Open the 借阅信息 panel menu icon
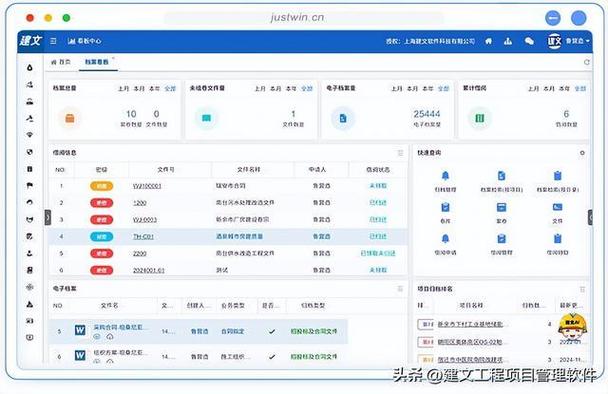This screenshot has width=608, height=394. pyautogui.click(x=401, y=153)
